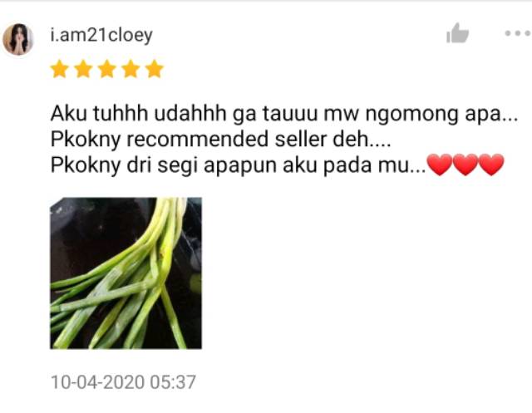
Task: Open i.am21cloey's profile avatar
Action: click(x=18, y=39)
